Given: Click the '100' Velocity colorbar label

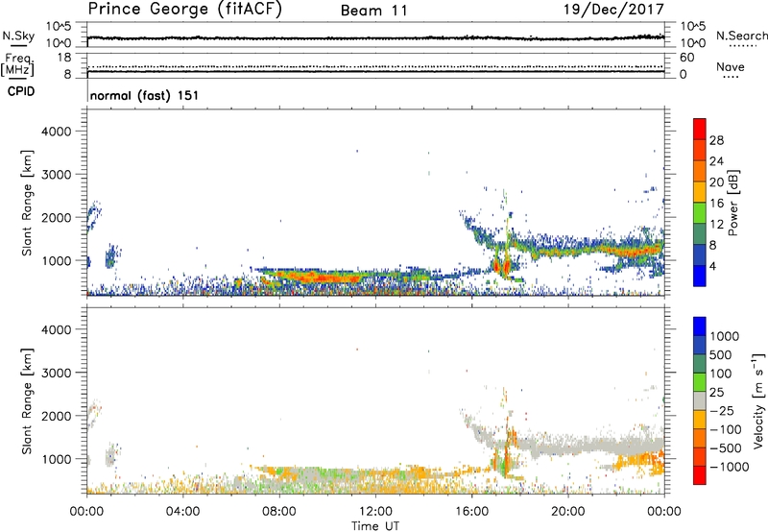Looking at the screenshot, I should pos(721,374).
